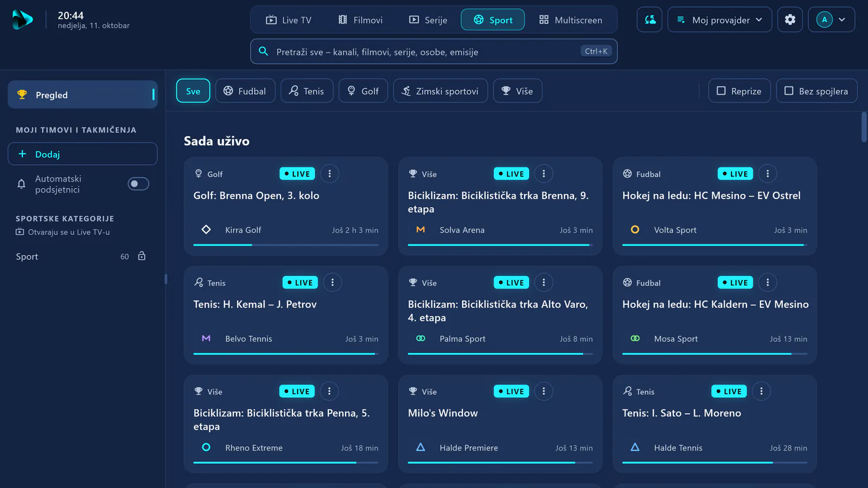Image resolution: width=868 pixels, height=488 pixels.
Task: Check the Reprize checkbox
Action: point(739,91)
